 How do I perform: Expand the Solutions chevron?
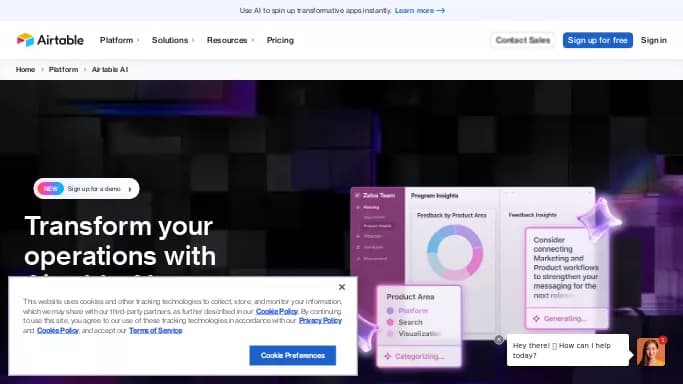coord(193,40)
